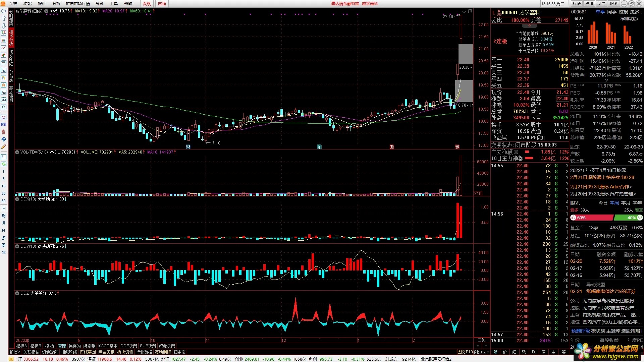Click the RSI indicator icon
This screenshot has height=362, width=644.
tap(4, 124)
